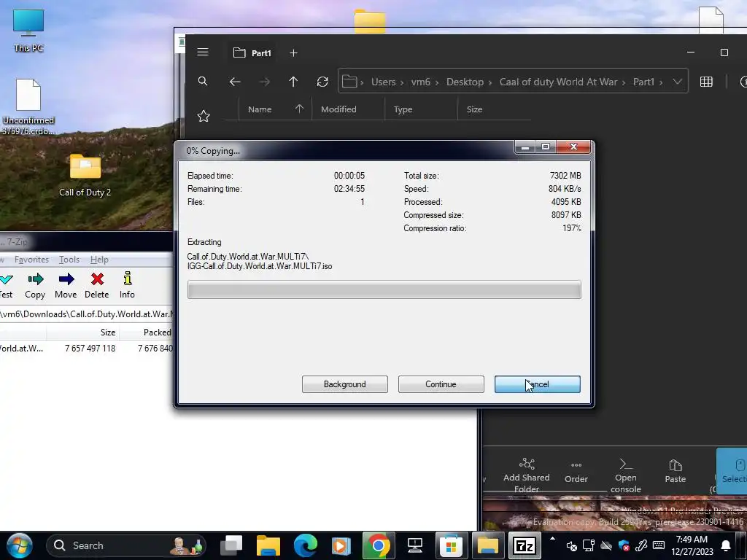Select the Part1 tab in file manager
This screenshot has height=560, width=747.
[252, 52]
